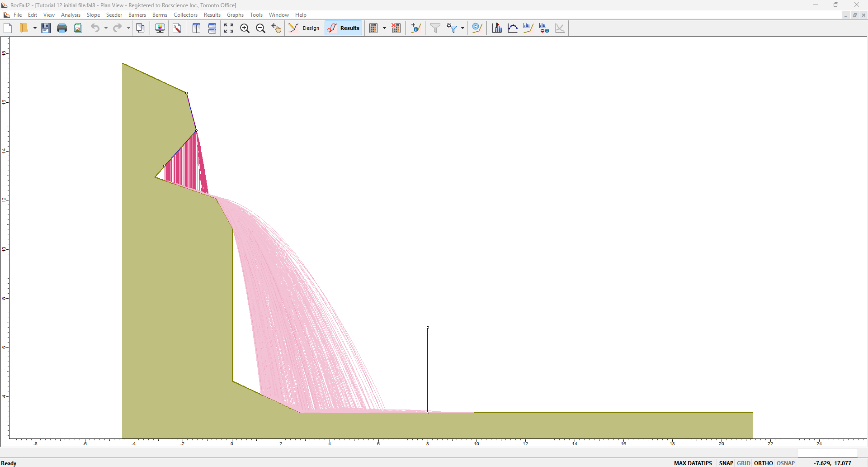Click the Zoom Extents arrows icon
This screenshot has width=868, height=467.
pyautogui.click(x=229, y=28)
